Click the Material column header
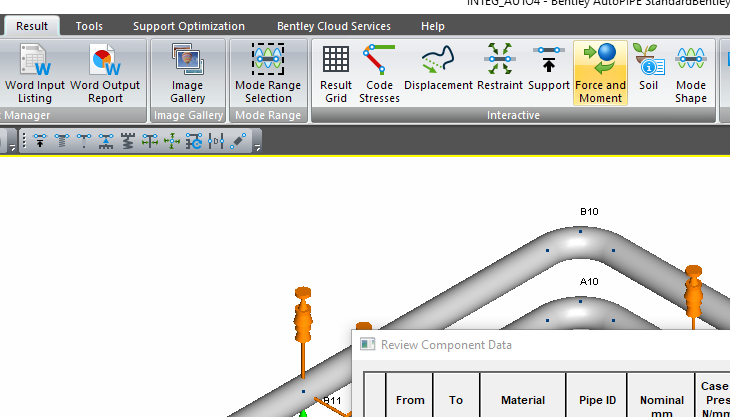This screenshot has height=417, width=730. [523, 400]
